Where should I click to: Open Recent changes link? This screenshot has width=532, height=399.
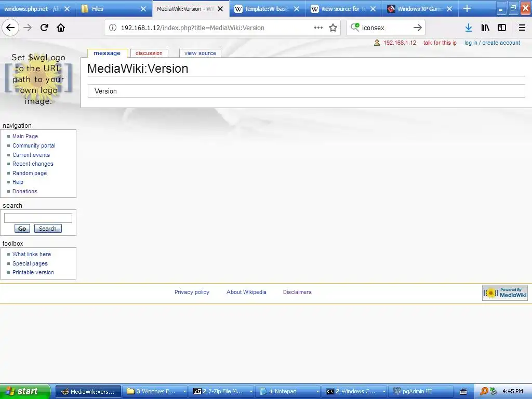(x=33, y=164)
